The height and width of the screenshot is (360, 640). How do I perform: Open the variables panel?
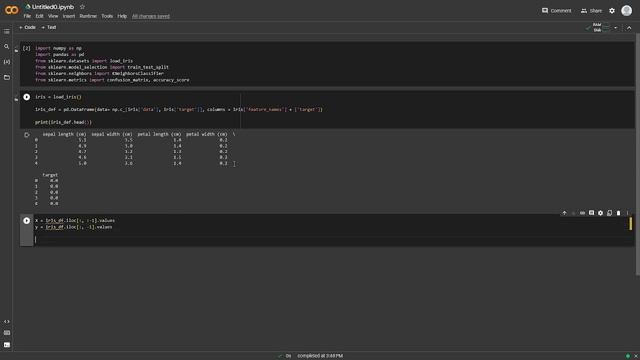[x=7, y=62]
